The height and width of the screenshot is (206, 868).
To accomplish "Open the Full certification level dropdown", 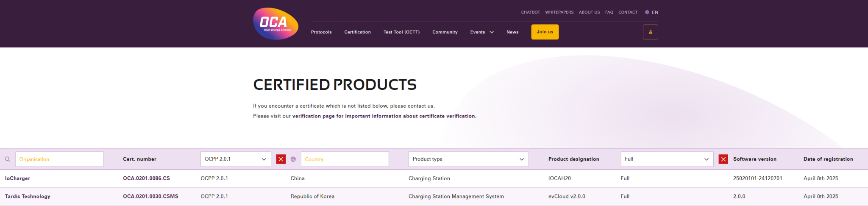I will click(666, 159).
